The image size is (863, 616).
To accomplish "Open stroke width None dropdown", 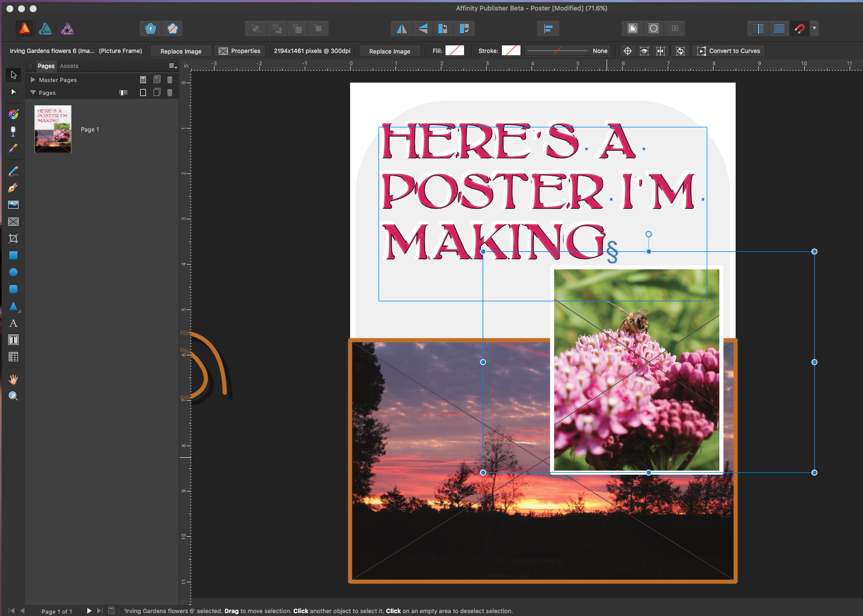I will coord(568,51).
